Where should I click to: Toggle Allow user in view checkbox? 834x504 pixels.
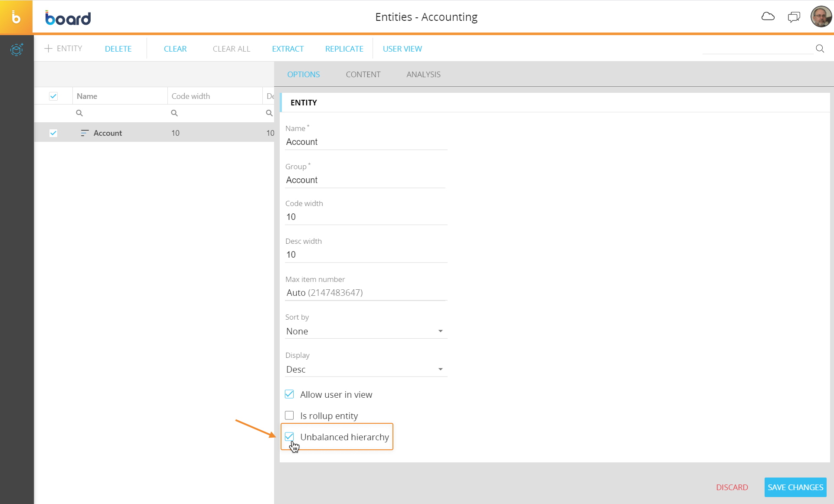pos(290,394)
